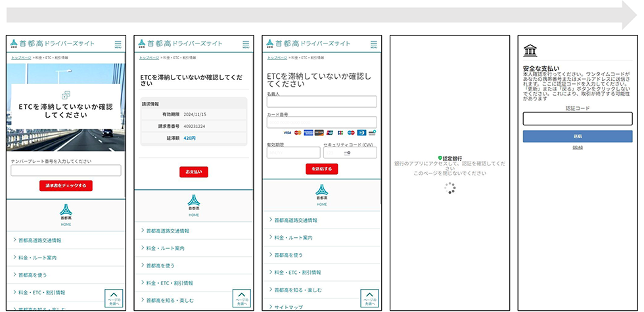Click the Maestro card icon
644x312 pixels.
(x=351, y=133)
